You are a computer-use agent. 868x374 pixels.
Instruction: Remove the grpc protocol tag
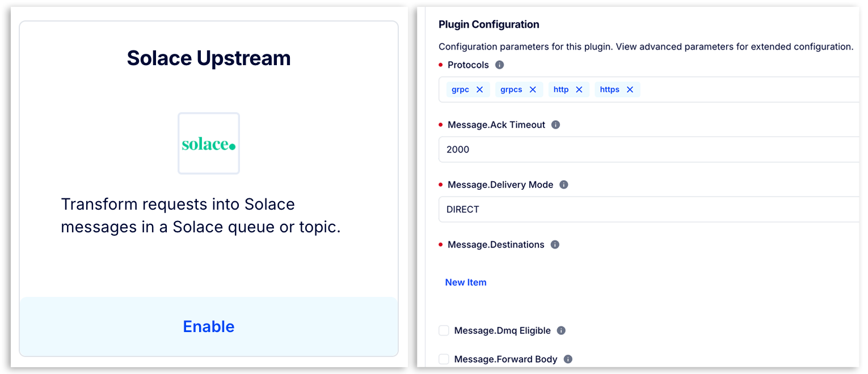pyautogui.click(x=480, y=90)
